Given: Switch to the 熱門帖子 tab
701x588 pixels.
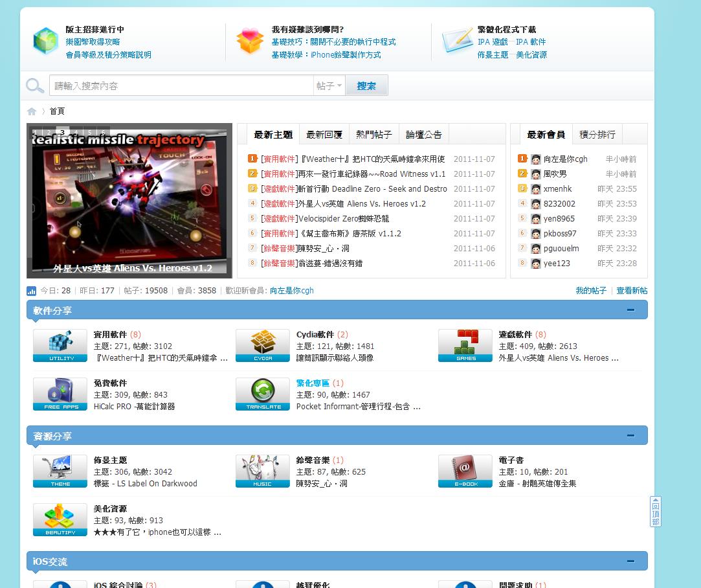Looking at the screenshot, I should (373, 135).
